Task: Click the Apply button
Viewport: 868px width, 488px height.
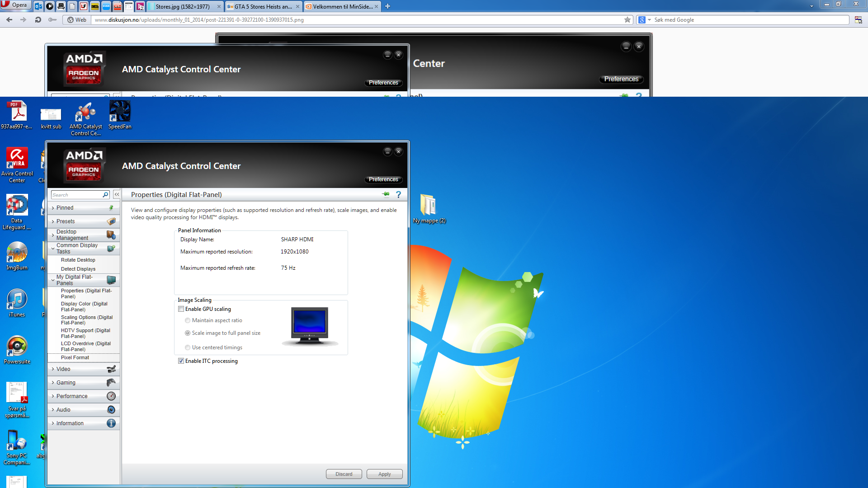Action: coord(385,474)
